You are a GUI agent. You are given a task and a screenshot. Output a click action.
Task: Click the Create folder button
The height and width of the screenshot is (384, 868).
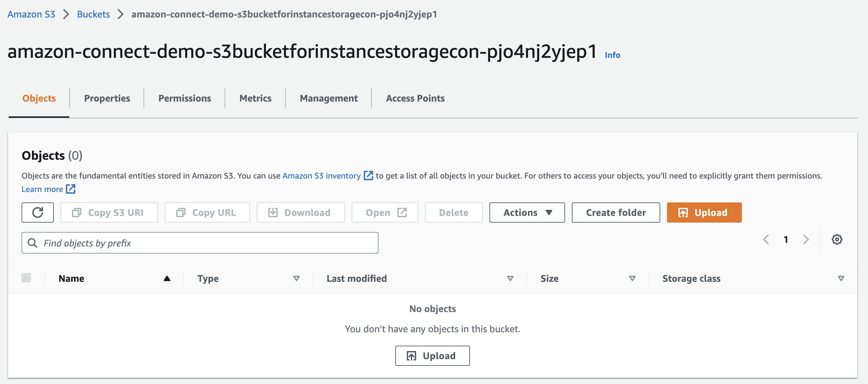[616, 213]
